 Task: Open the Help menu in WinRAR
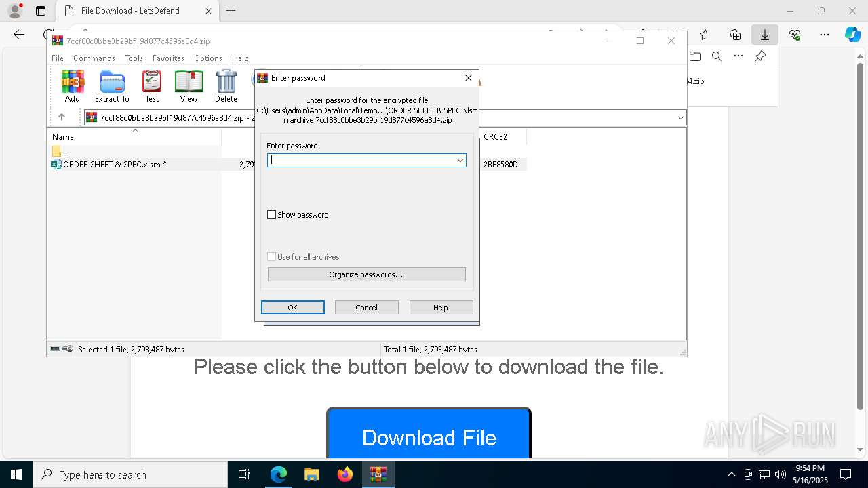pos(240,58)
